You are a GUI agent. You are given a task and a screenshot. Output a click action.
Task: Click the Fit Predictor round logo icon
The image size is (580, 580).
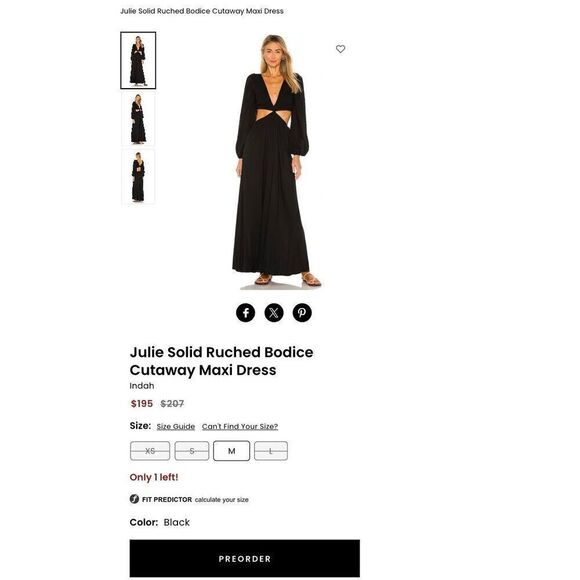(134, 499)
